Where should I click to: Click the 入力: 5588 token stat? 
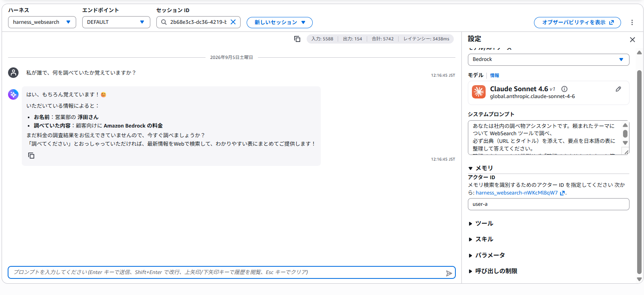tap(322, 39)
